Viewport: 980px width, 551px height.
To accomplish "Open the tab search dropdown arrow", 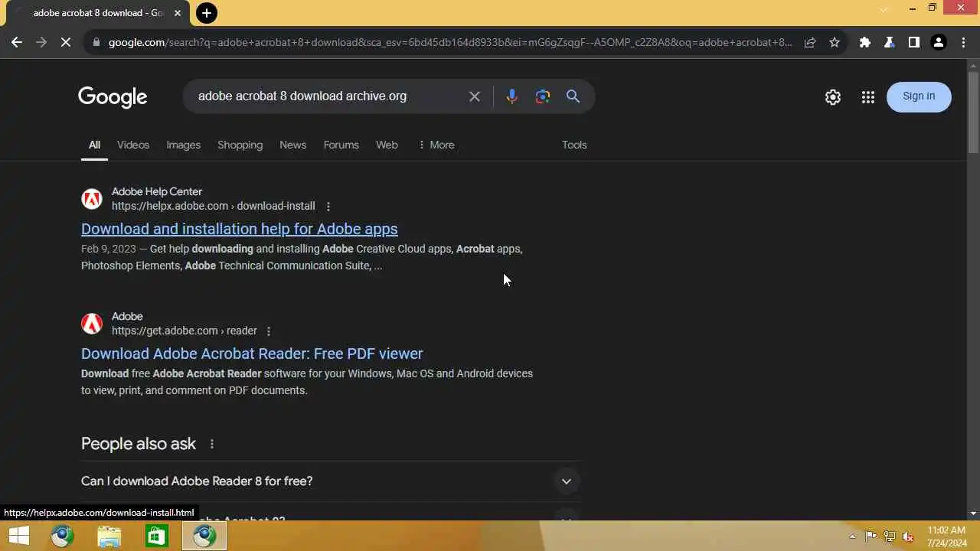I will pos(884,8).
